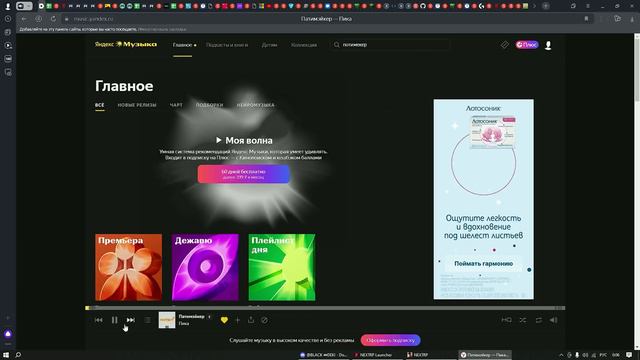The image size is (640, 360).
Task: Toggle repeat mode
Action: (x=539, y=320)
